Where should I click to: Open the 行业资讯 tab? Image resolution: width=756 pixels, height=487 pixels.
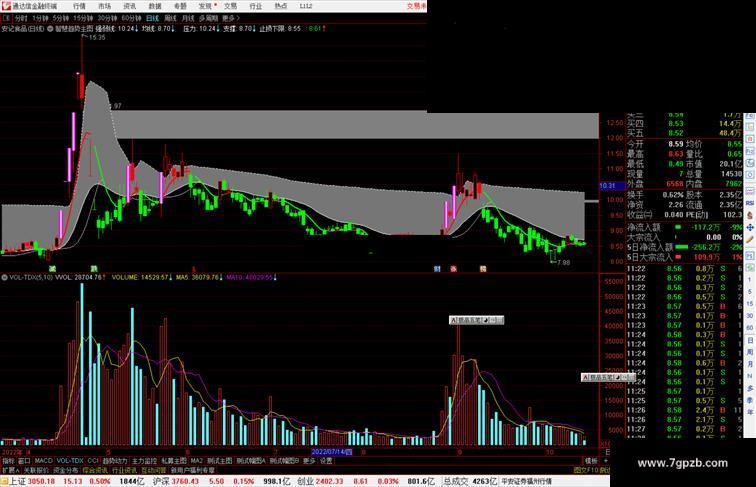124,470
